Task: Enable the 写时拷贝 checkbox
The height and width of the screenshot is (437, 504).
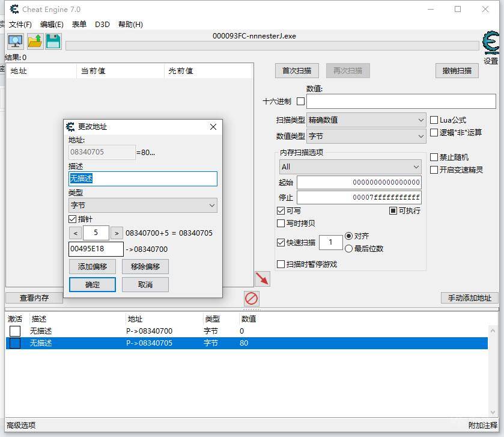Action: pyautogui.click(x=281, y=224)
